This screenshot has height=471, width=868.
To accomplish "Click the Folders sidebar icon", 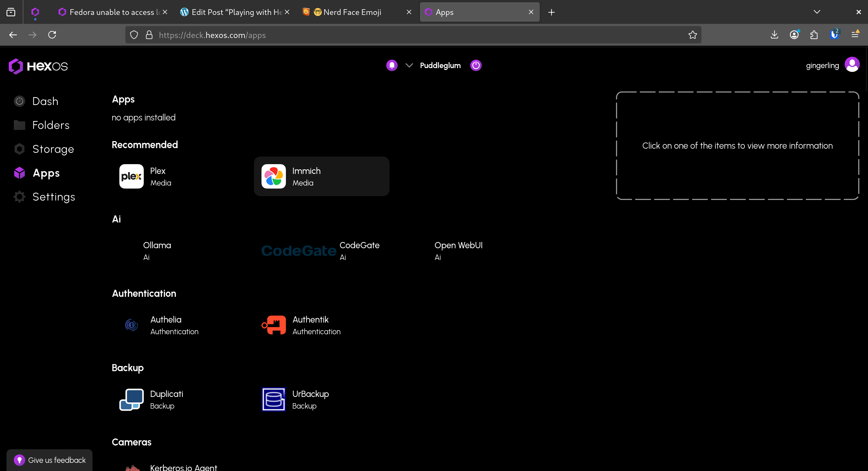I will point(20,125).
